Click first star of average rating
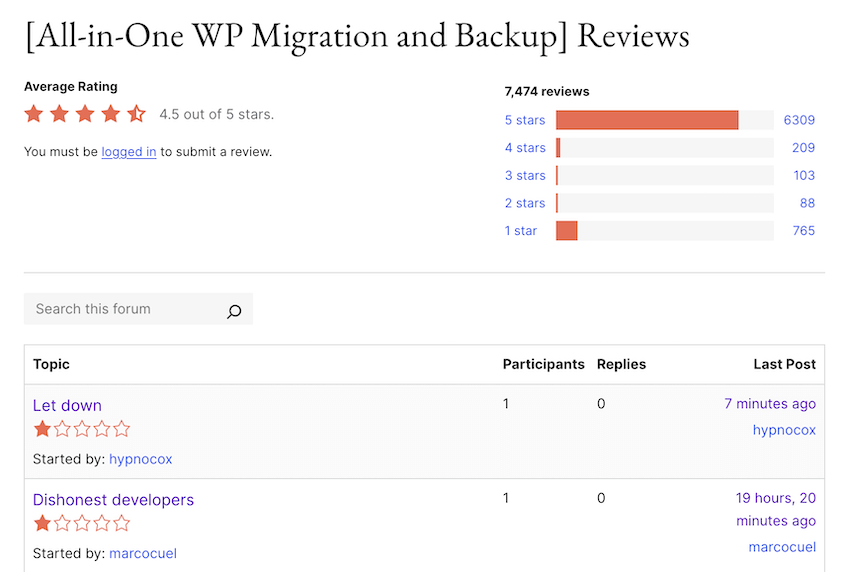This screenshot has height=572, width=845. coord(34,114)
